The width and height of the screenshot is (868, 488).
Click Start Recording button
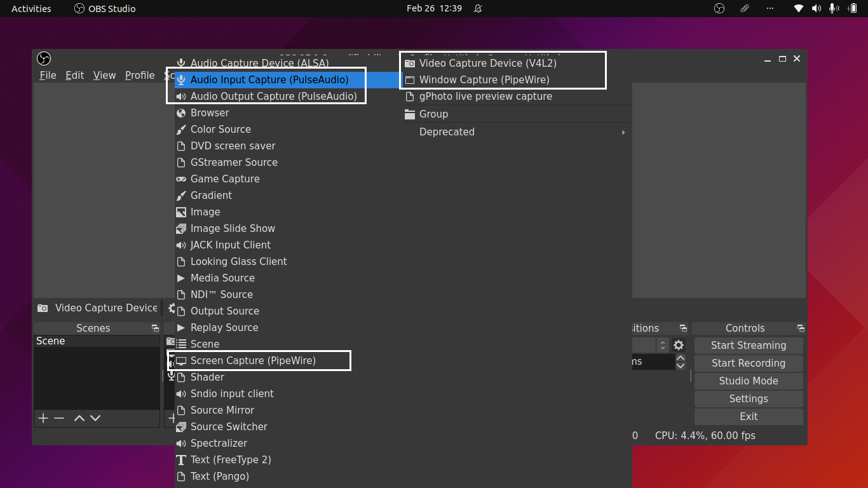click(x=749, y=363)
